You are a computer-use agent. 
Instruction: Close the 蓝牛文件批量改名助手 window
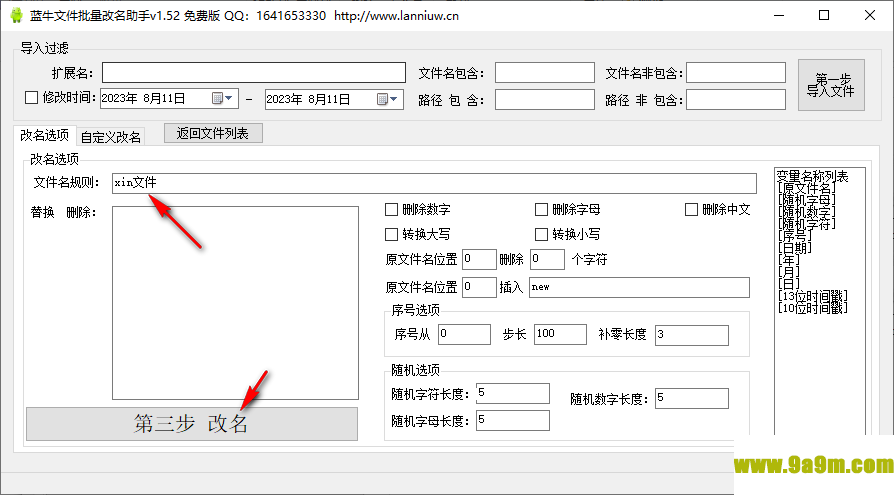869,15
